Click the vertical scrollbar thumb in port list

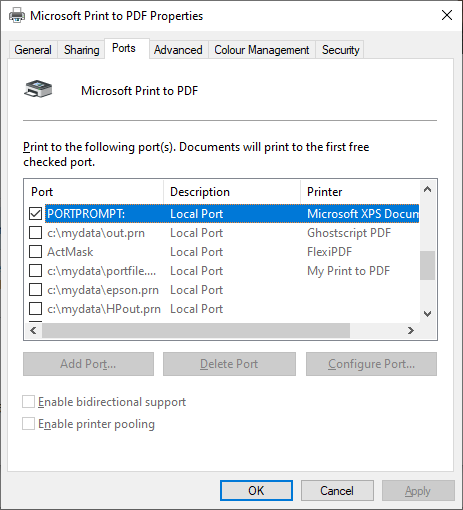click(428, 265)
